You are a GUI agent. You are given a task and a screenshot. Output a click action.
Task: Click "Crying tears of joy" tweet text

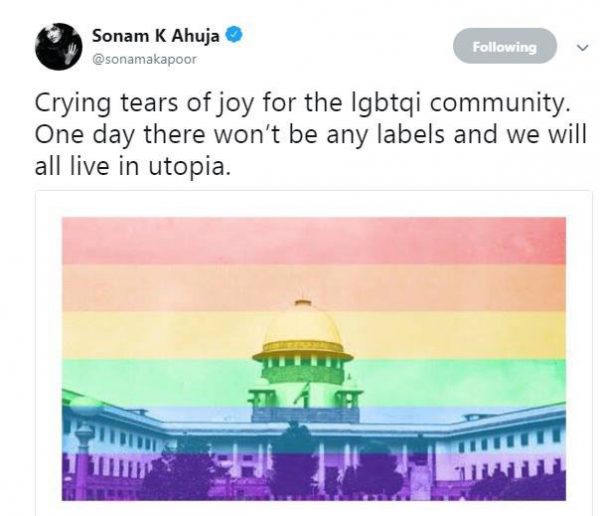click(144, 103)
